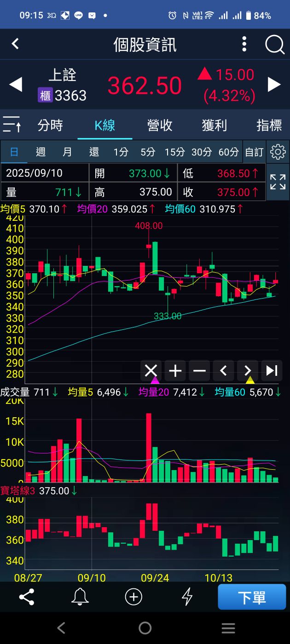Tap the share icon
Screen dimensions: 290x644
tap(27, 597)
